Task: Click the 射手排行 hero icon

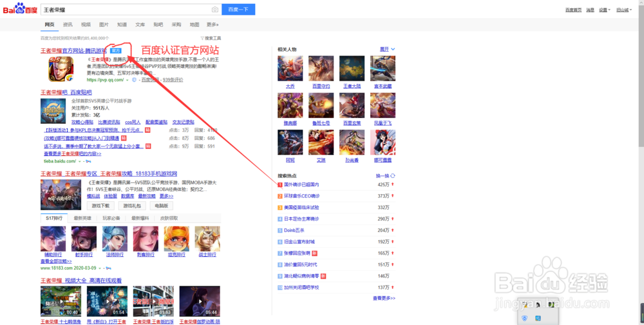Action: pyautogui.click(x=84, y=239)
